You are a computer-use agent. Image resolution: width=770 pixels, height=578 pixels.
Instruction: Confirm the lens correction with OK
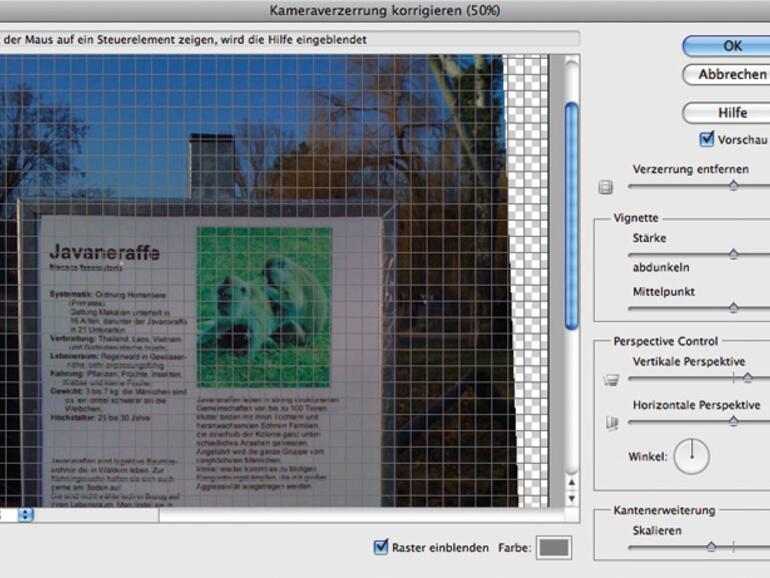point(727,46)
